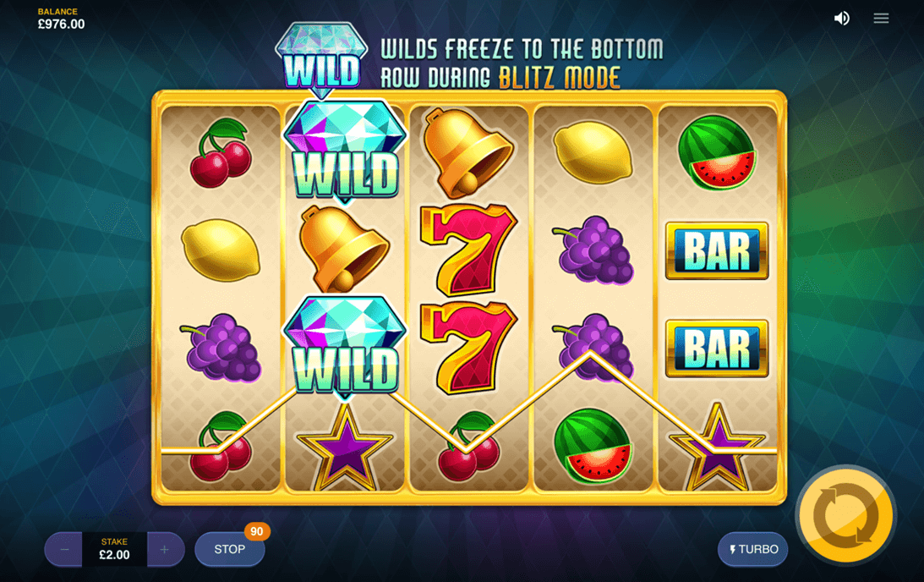Stop the autoplay with STOP button
The image size is (924, 582).
[229, 549]
